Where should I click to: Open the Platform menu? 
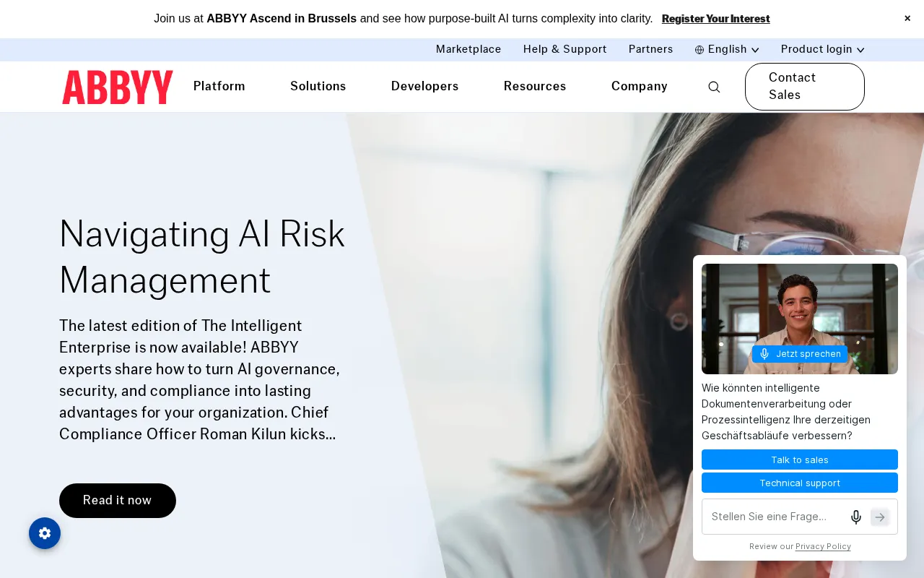[219, 87]
